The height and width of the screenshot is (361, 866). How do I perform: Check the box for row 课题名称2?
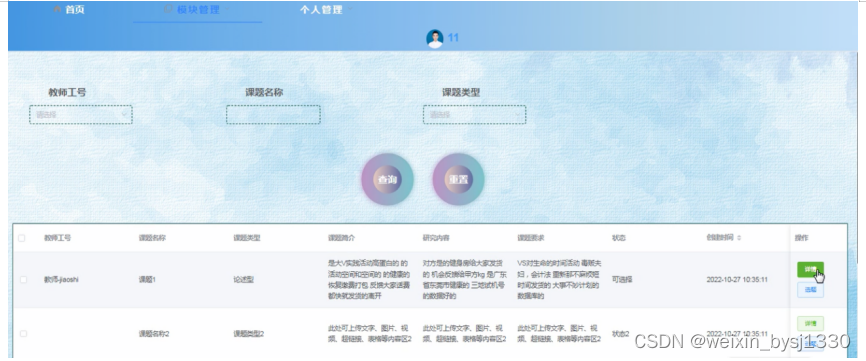tap(23, 334)
